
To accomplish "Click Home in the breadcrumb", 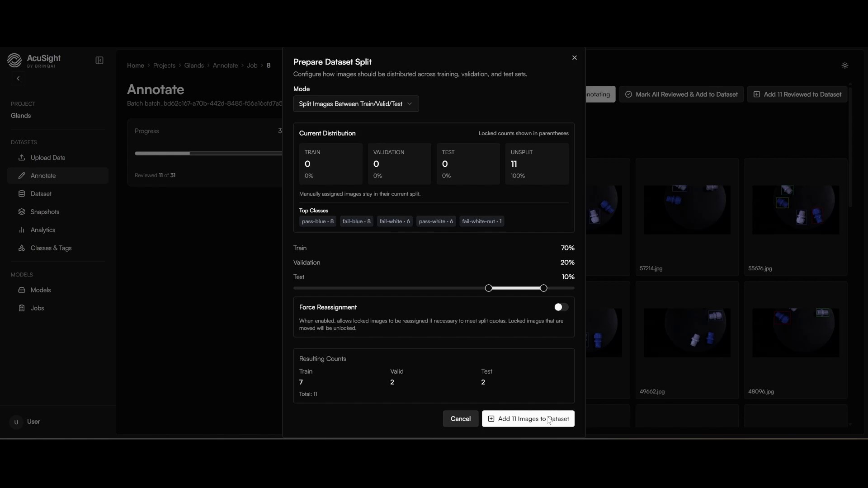I will tap(136, 66).
